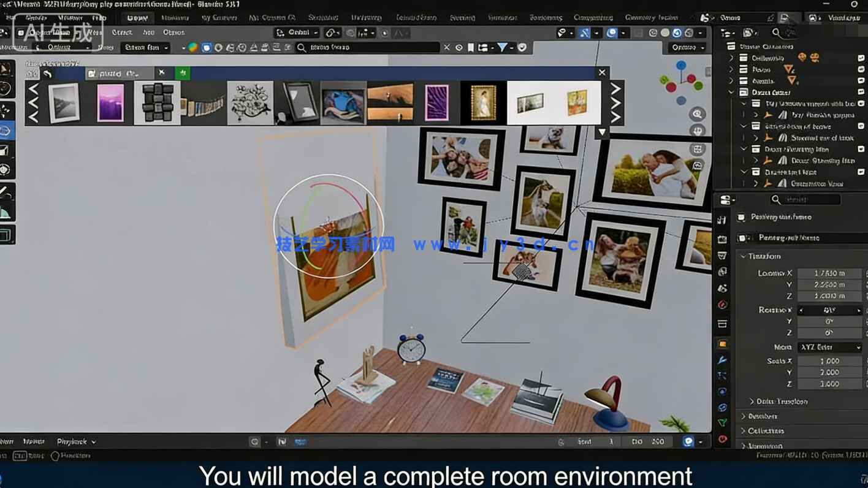Disable the visibility checkbox of the last collection item

click(x=861, y=172)
